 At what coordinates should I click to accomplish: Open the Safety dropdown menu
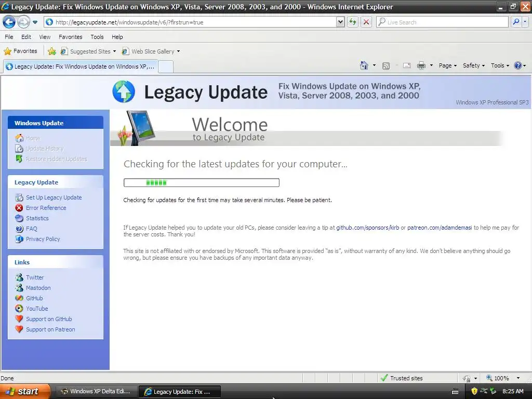click(474, 65)
